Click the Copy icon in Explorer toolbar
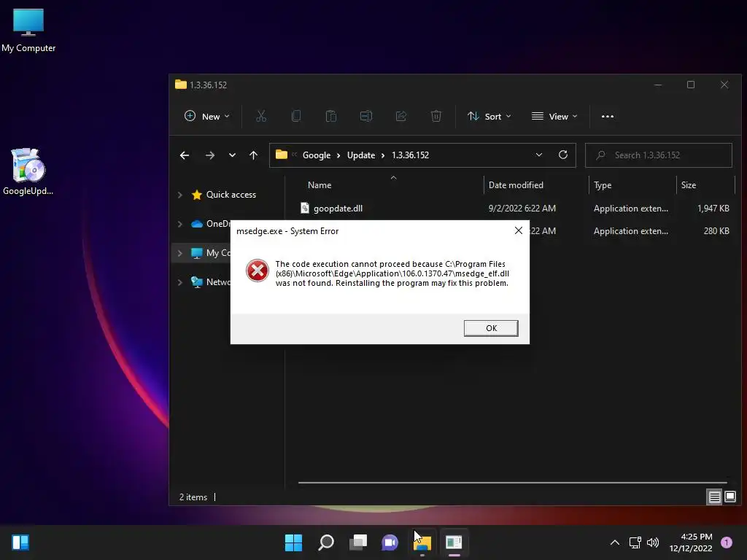The height and width of the screenshot is (560, 747). tap(296, 116)
